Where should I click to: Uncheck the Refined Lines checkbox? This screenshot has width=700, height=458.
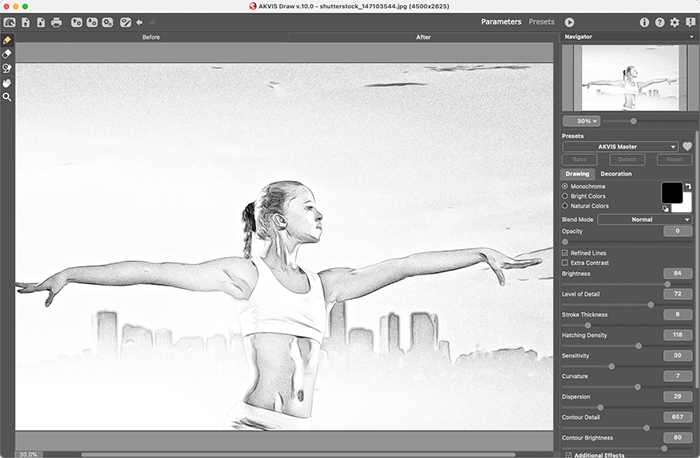pyautogui.click(x=566, y=253)
